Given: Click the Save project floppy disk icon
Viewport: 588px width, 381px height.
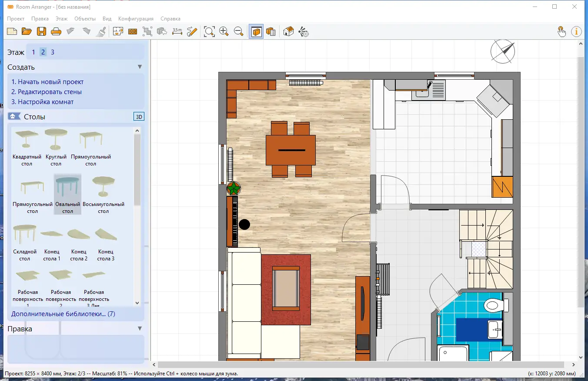Looking at the screenshot, I should 41,31.
